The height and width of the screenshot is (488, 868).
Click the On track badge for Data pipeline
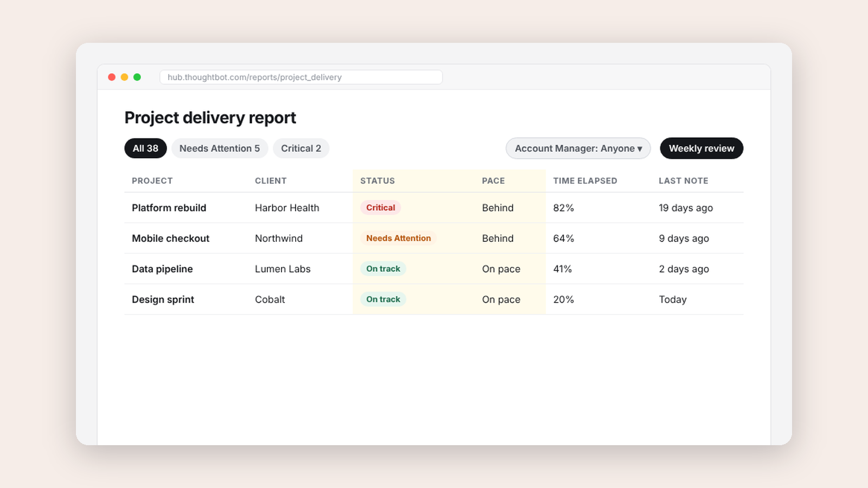pyautogui.click(x=383, y=268)
